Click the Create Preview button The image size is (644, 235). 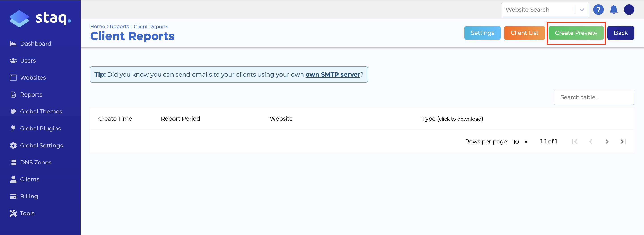point(576,33)
